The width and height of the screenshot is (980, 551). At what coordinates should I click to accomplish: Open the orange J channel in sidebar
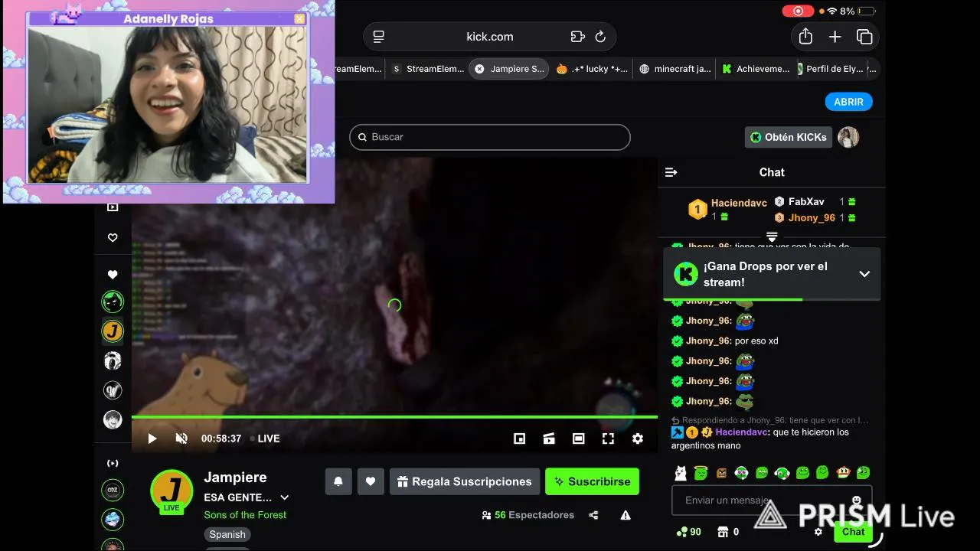[x=113, y=331]
